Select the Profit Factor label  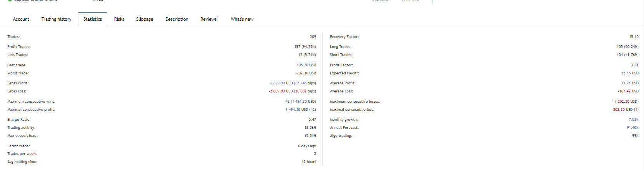[341, 65]
